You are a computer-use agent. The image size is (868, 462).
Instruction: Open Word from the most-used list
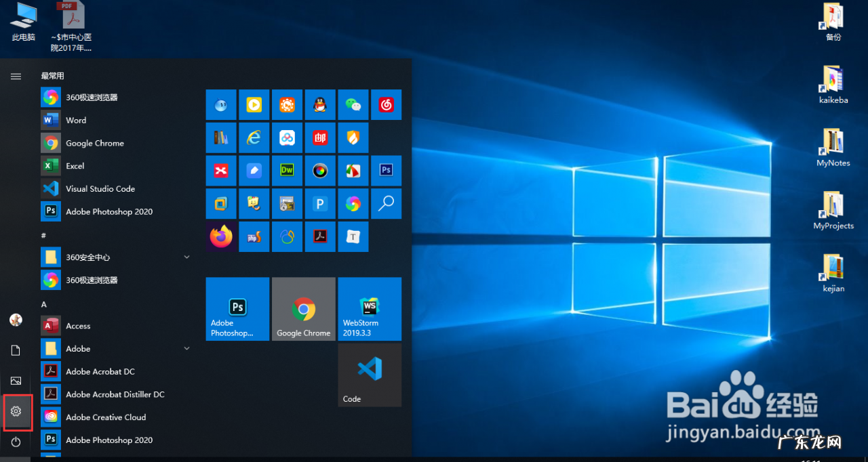pos(76,121)
